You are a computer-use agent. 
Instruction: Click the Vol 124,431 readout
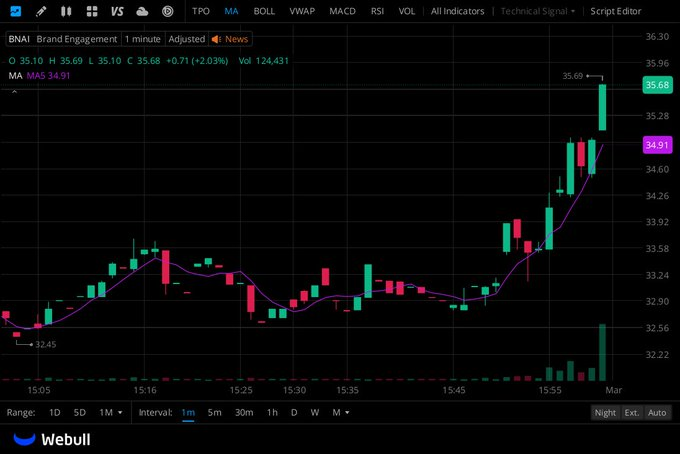click(x=263, y=61)
